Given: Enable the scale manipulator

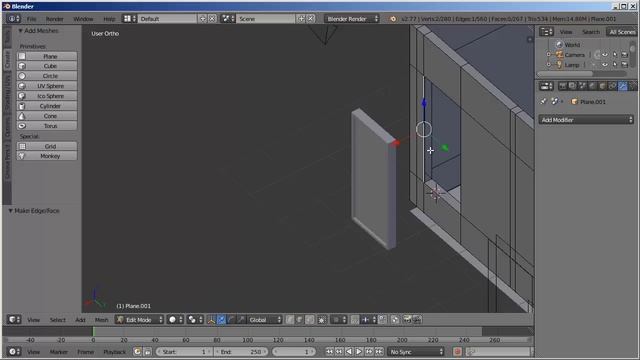Looking at the screenshot, I should 241,320.
